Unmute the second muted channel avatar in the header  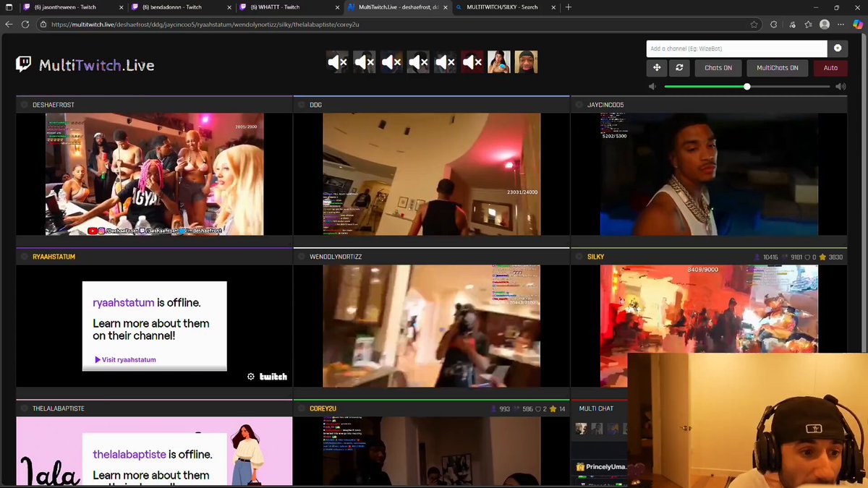click(x=365, y=62)
